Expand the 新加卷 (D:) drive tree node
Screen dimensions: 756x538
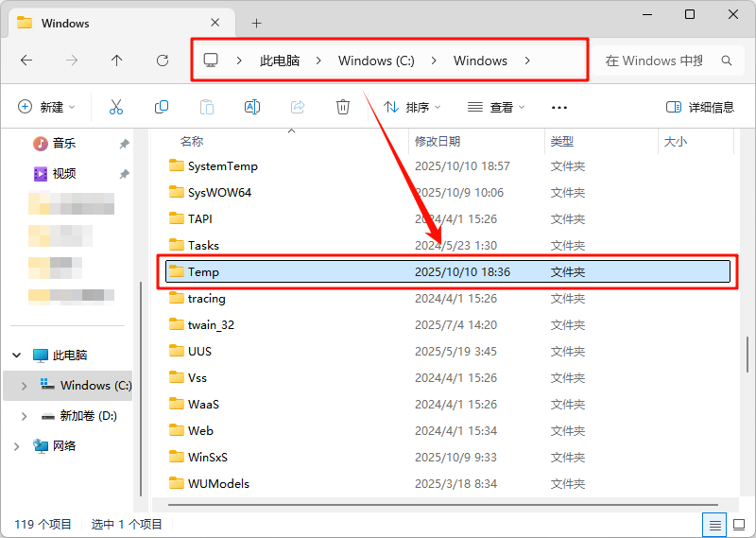24,416
